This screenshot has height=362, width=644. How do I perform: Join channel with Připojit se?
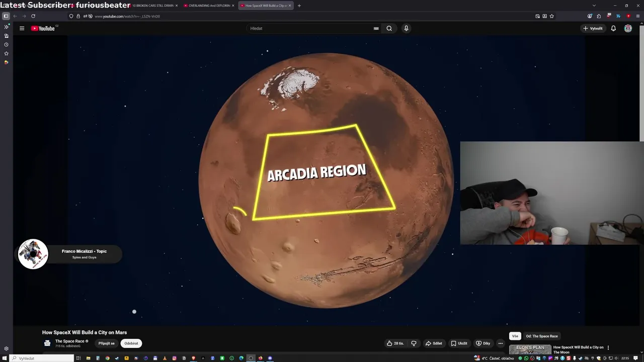pyautogui.click(x=106, y=343)
